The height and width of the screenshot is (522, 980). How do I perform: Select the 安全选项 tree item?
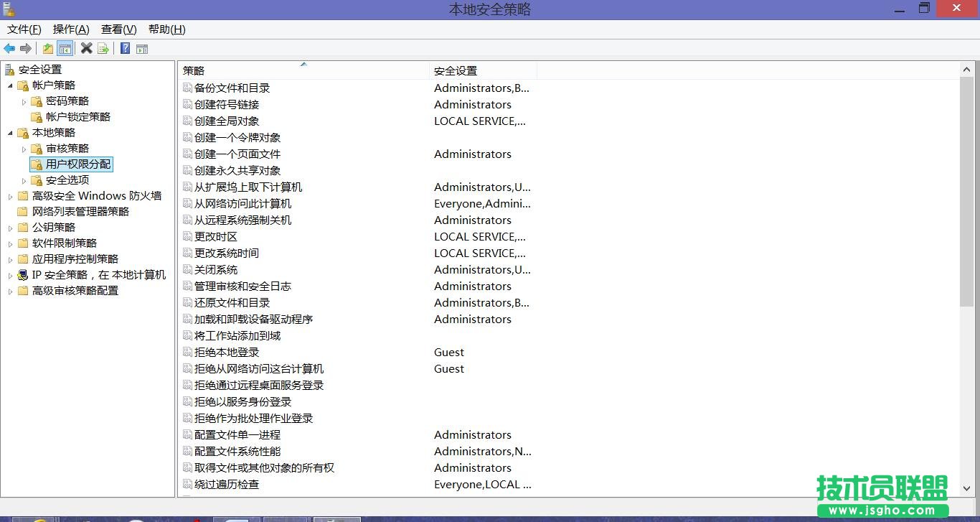(x=67, y=180)
